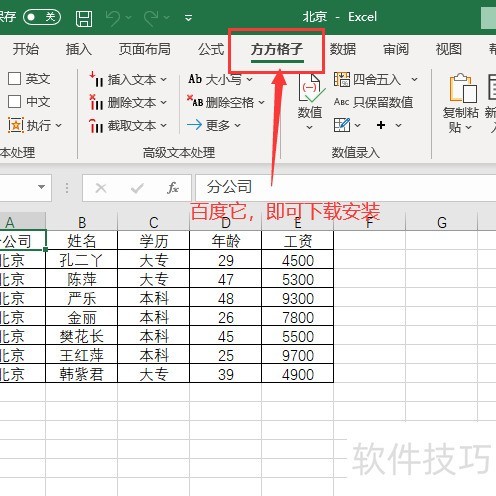Click the salary cell 9300

[x=298, y=298]
